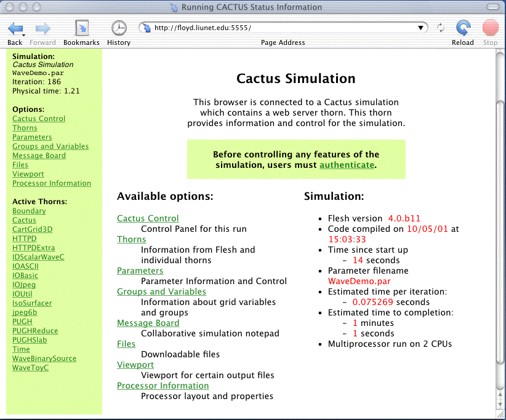Click the page address URL field
The width and height of the screenshot is (506, 420).
[x=283, y=28]
